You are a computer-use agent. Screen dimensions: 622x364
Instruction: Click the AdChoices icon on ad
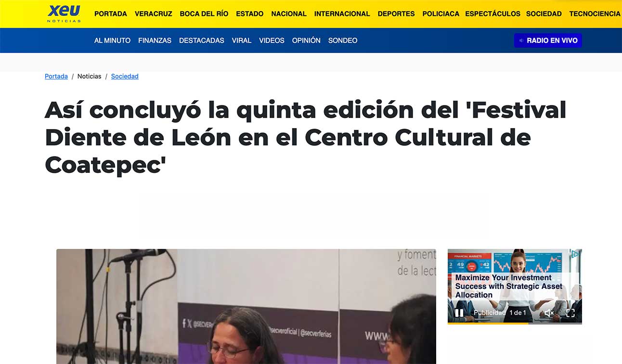pos(575,254)
